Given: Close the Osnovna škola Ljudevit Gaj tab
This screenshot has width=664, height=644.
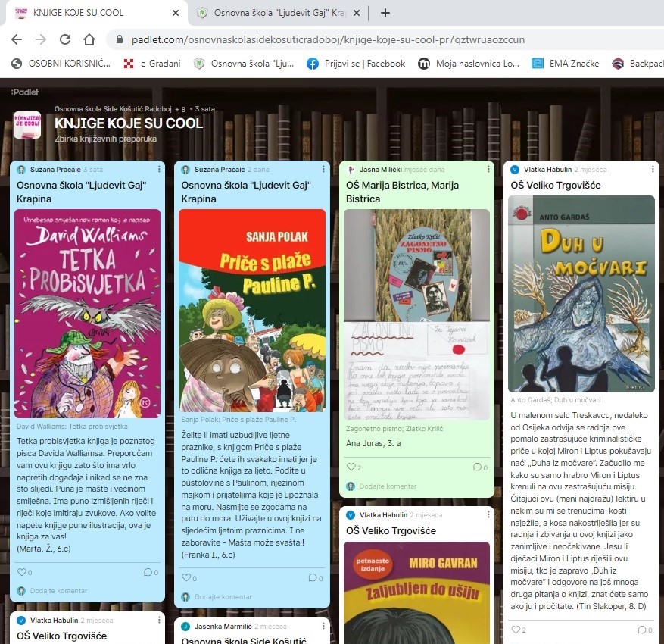Looking at the screenshot, I should pos(357,13).
